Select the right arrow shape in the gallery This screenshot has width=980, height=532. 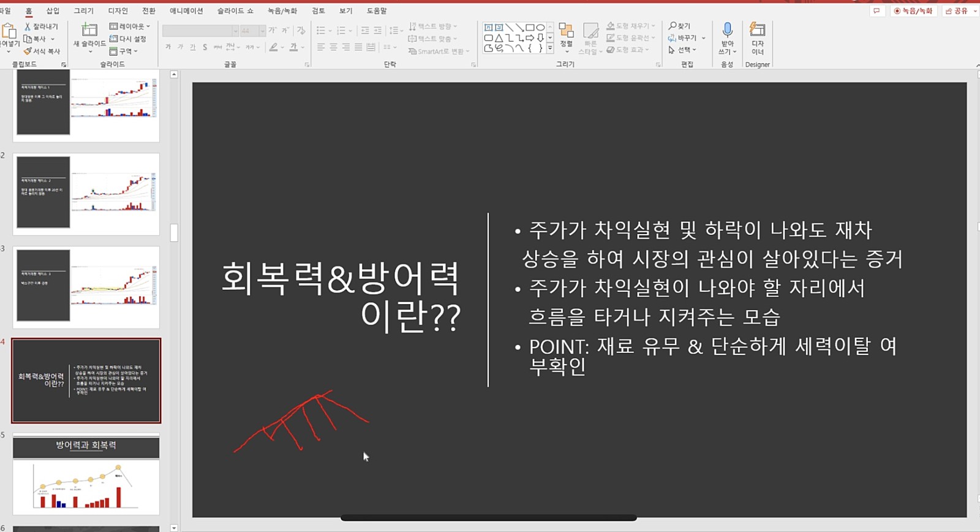pos(530,38)
